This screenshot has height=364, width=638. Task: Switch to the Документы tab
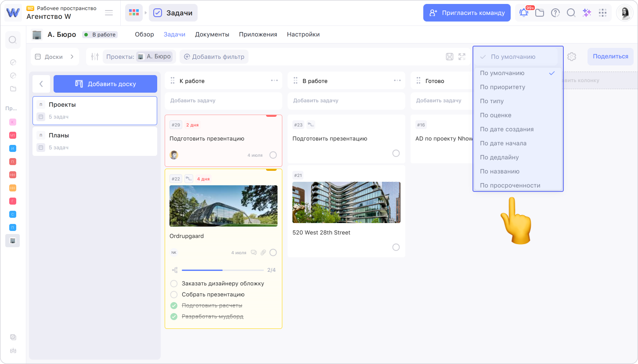212,35
